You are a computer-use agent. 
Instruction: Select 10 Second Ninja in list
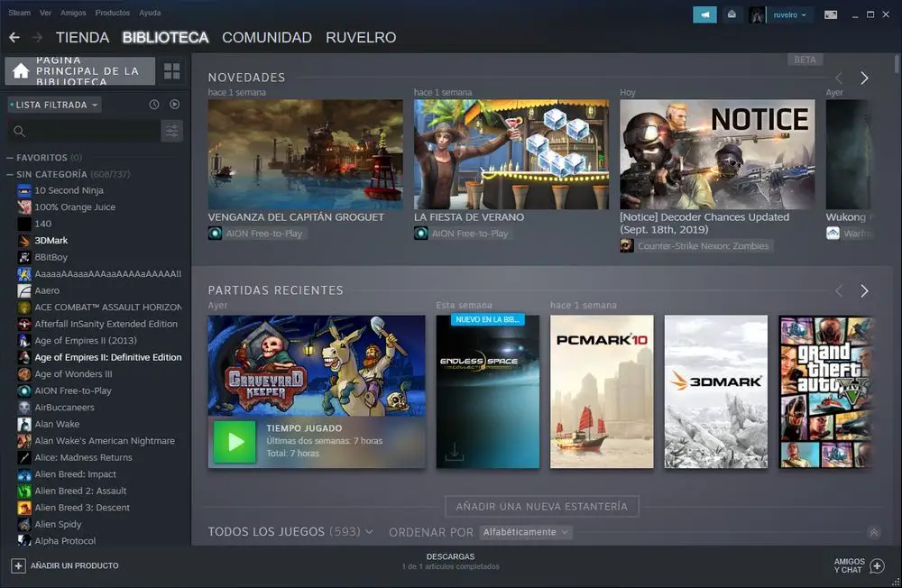click(x=69, y=190)
